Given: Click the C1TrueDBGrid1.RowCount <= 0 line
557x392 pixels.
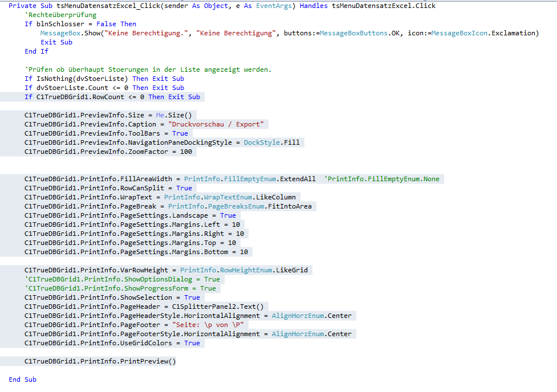Looking at the screenshot, I should (x=112, y=97).
